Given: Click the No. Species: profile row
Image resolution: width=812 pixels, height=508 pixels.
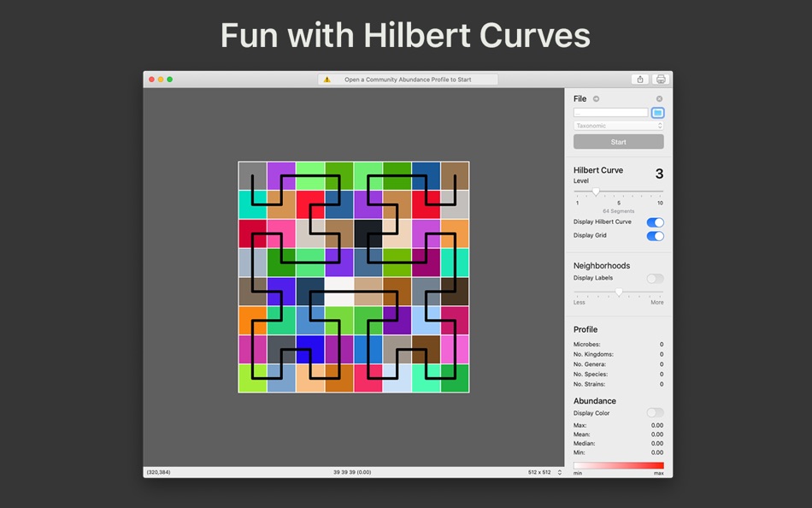Looking at the screenshot, I should (618, 374).
